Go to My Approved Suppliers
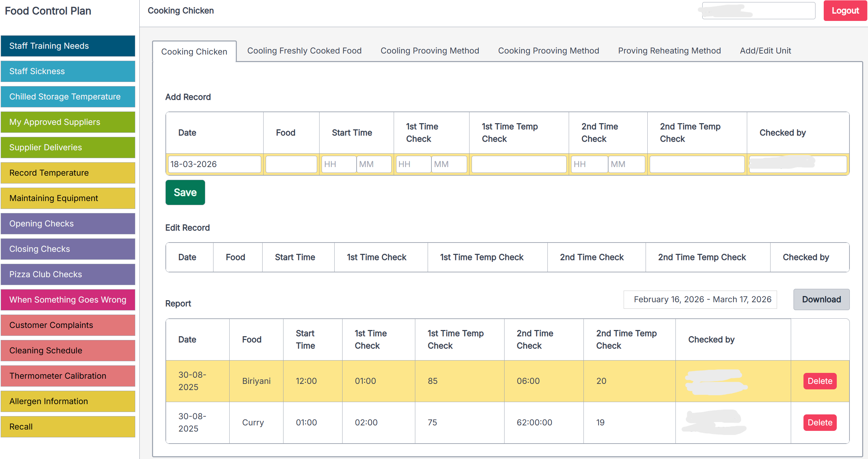 pos(68,122)
